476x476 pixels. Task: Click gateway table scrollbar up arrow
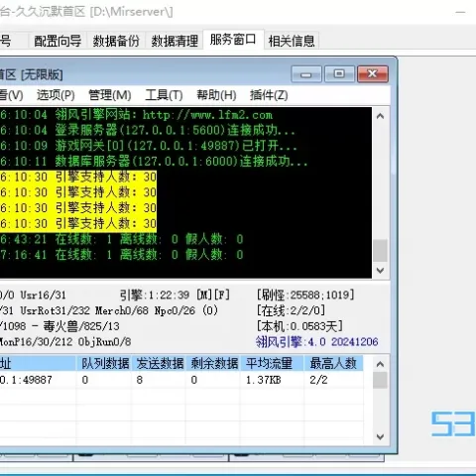(x=380, y=364)
